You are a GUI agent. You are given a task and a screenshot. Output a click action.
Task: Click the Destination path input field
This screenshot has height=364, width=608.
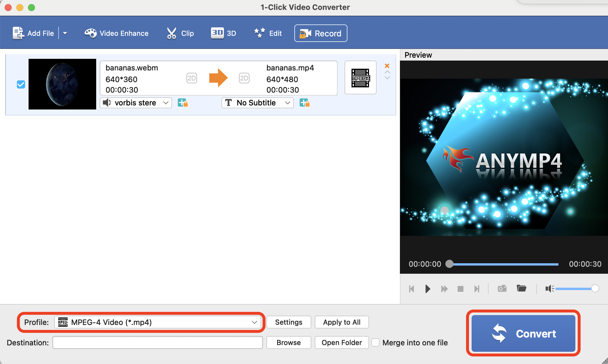pyautogui.click(x=158, y=342)
